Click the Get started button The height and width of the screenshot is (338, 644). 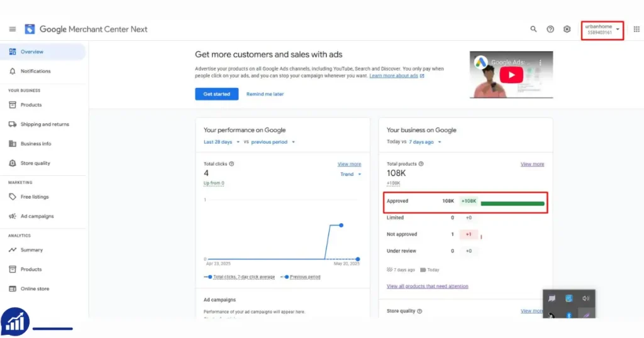coord(216,94)
